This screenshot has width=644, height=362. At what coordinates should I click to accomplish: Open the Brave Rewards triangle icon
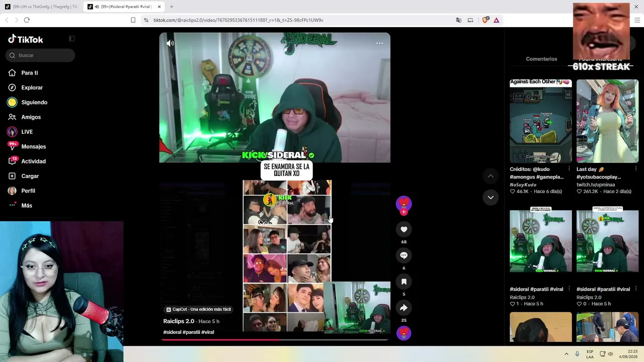coord(496,20)
